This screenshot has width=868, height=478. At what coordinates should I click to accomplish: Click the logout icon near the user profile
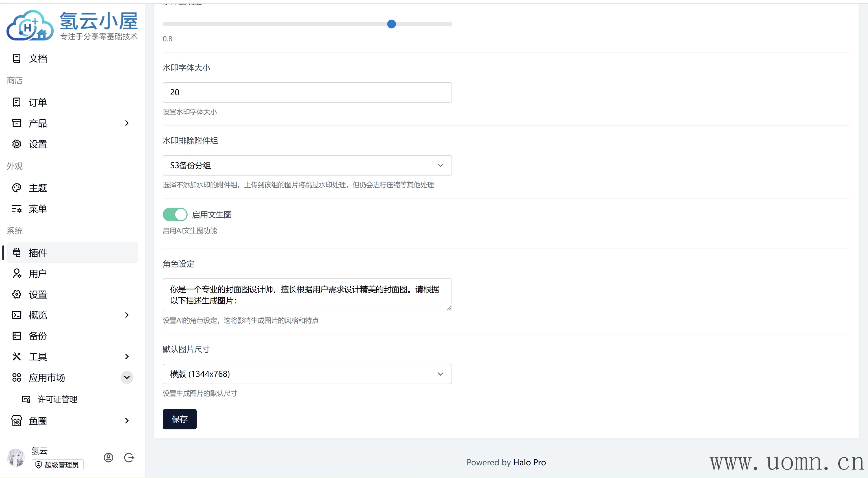click(x=129, y=457)
